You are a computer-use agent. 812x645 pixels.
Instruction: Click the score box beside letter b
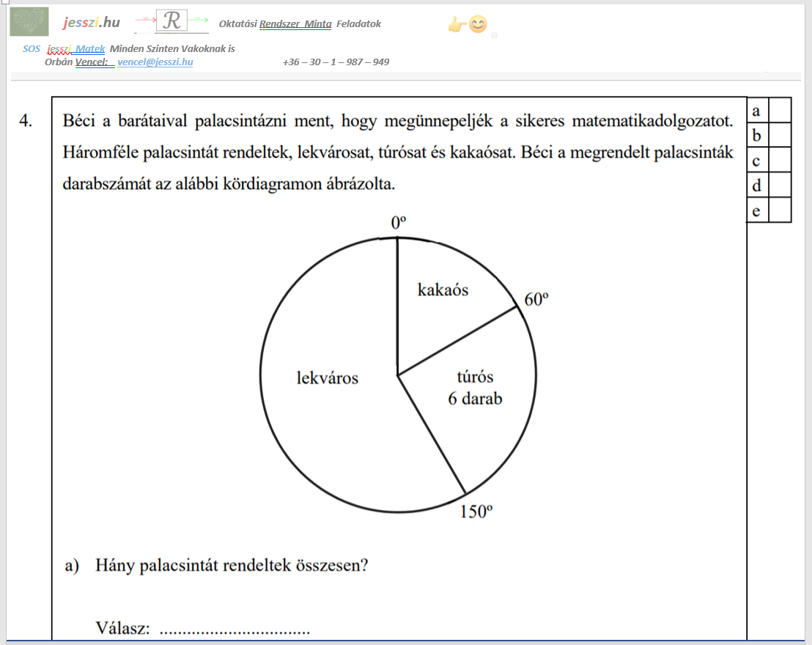coord(779,135)
